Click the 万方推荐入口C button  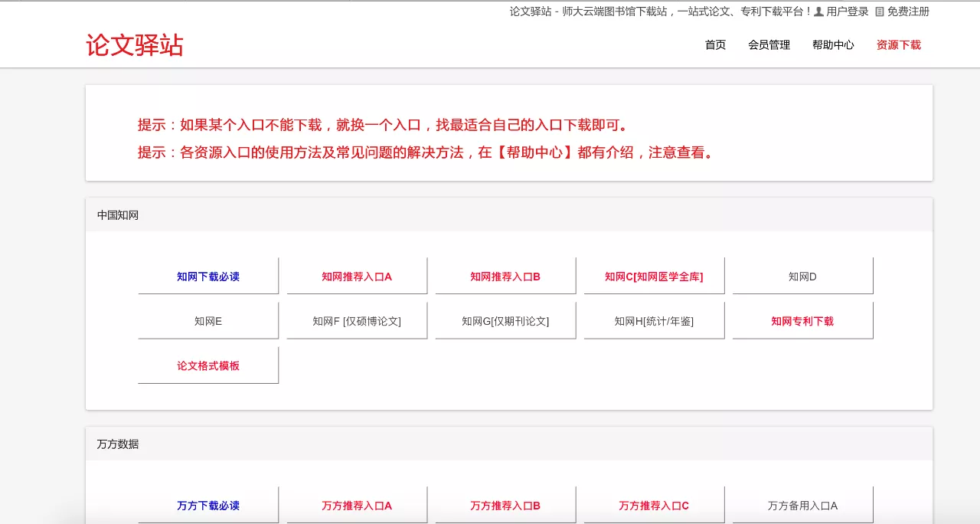(x=654, y=505)
